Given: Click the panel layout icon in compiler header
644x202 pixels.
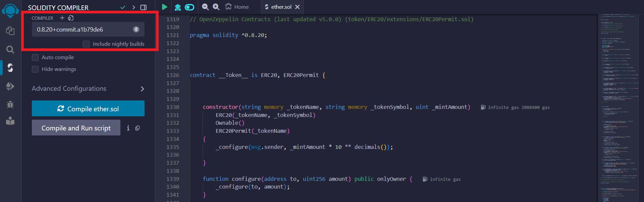Looking at the screenshot, I should [144, 7].
